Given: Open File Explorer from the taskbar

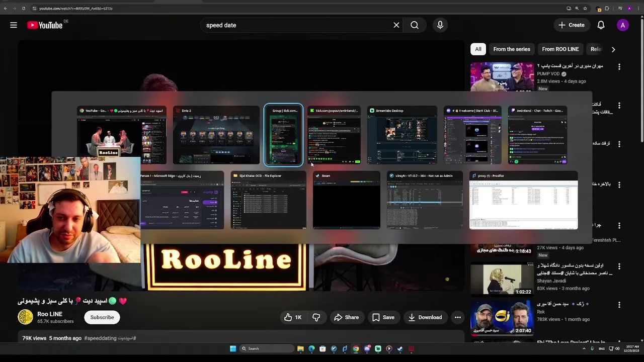Looking at the screenshot, I should tap(300, 348).
